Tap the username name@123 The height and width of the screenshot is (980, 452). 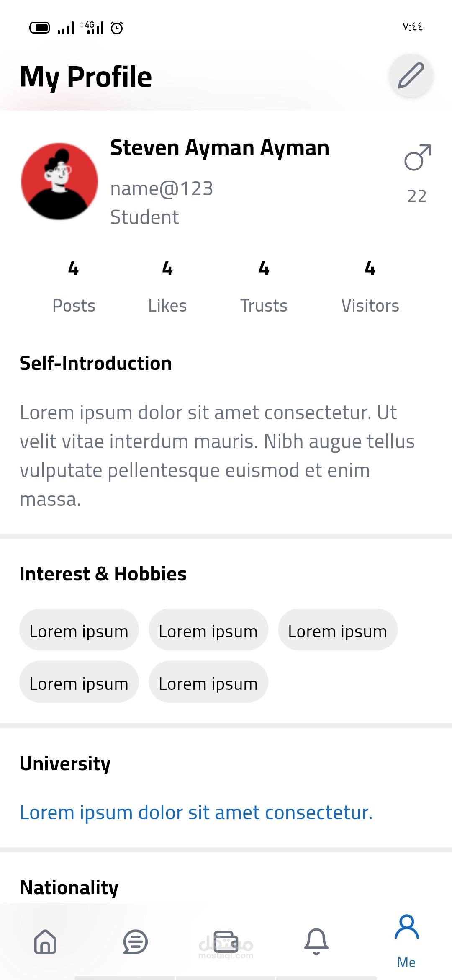point(162,189)
